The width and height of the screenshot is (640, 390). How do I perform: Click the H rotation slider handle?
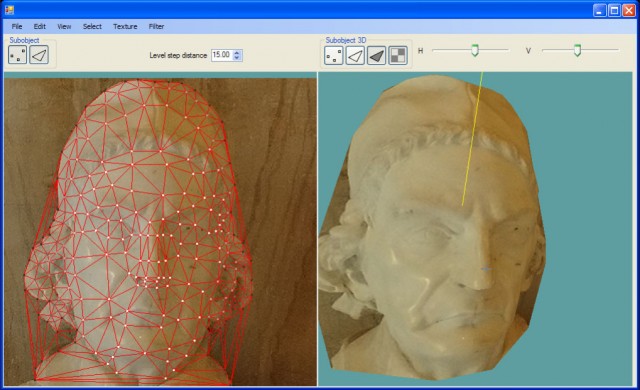[475, 51]
